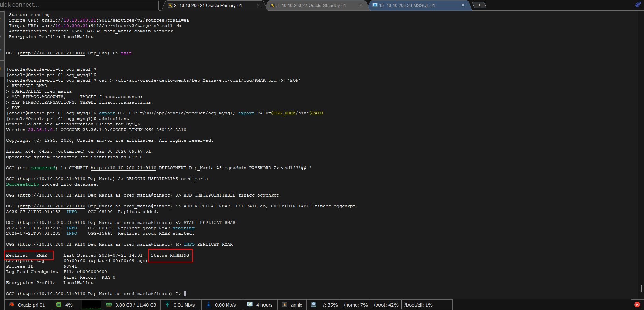Open a new tab with plus button
This screenshot has width=644, height=310.
click(479, 5)
